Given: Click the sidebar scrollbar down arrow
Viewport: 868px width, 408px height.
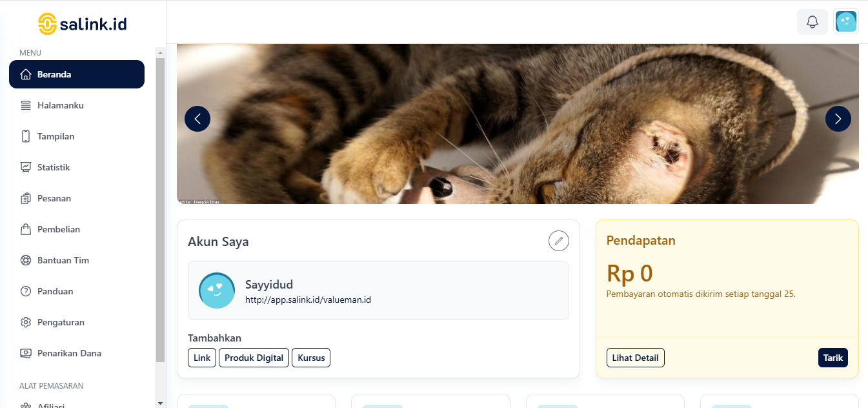Looking at the screenshot, I should coord(161,403).
